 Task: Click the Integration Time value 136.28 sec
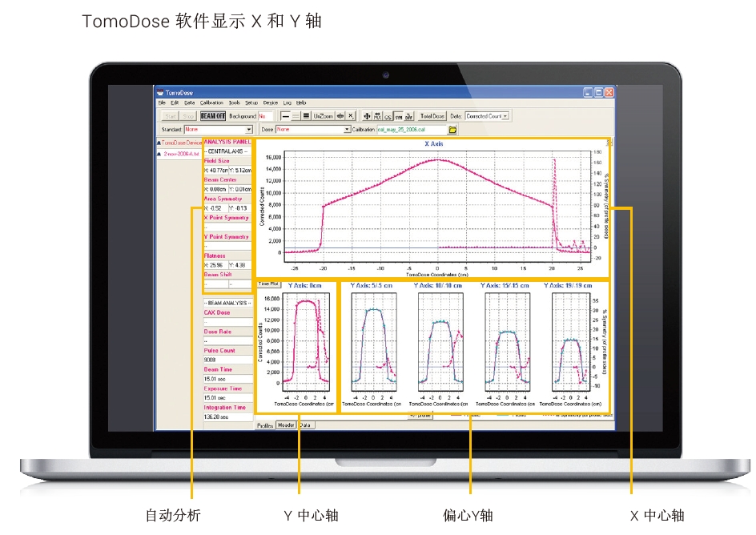pos(228,416)
